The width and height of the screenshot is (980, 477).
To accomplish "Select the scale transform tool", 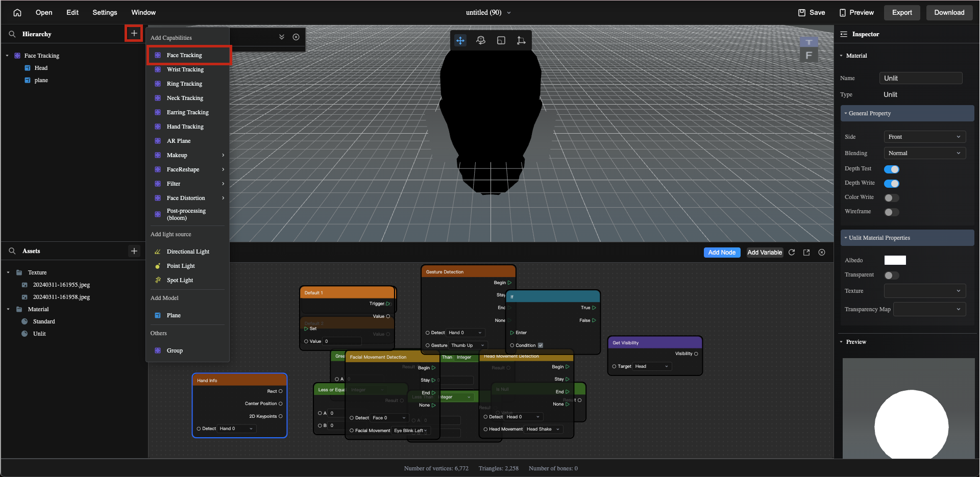I will [501, 40].
